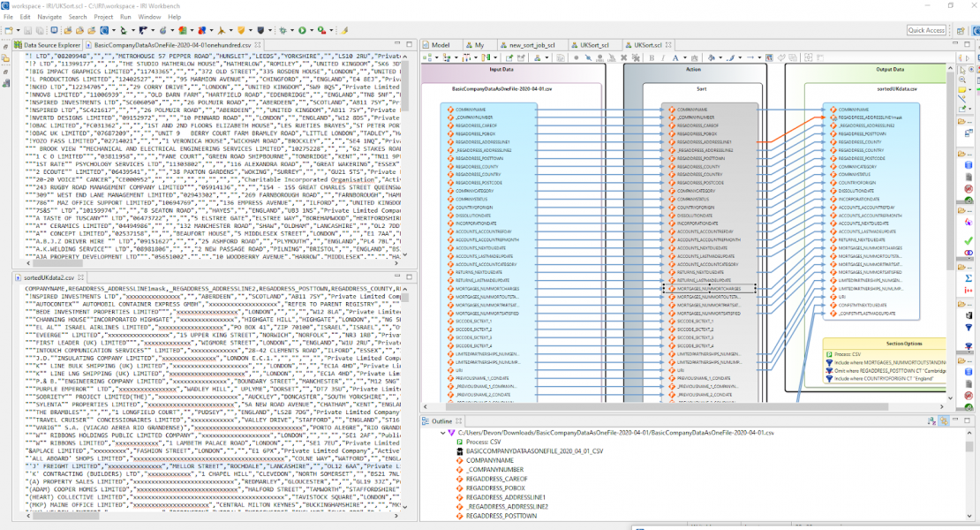This screenshot has height=530, width=980.
Task: Collapse the BasicCompanyDataAsOneFile path node in Outline
Action: 443,433
